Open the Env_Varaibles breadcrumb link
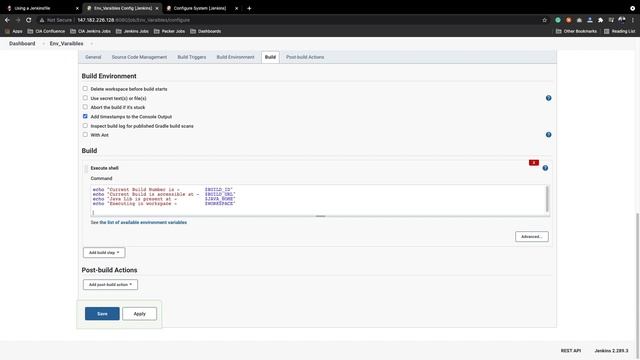Viewport: 640px width, 360px height. click(67, 44)
